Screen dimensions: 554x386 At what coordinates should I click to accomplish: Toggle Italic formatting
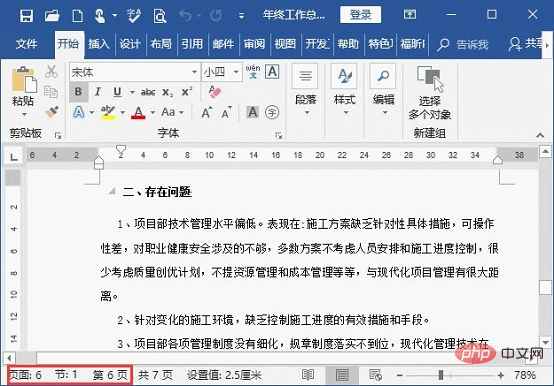coord(98,92)
